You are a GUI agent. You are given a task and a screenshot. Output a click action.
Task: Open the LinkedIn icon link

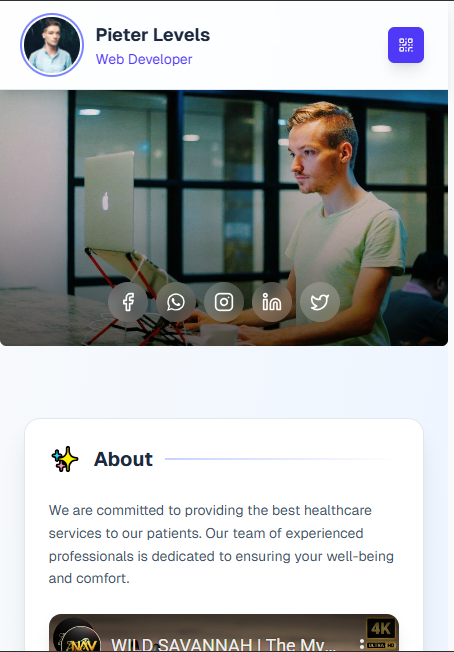(x=272, y=302)
